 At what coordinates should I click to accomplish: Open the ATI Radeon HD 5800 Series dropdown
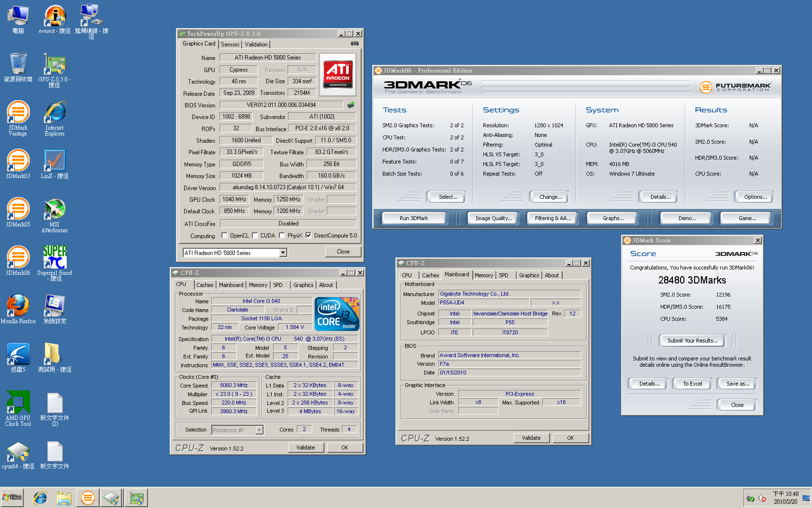(283, 253)
